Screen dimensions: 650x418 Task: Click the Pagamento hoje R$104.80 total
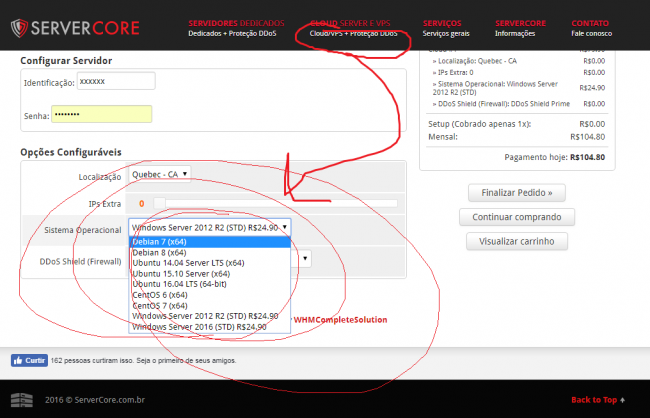pyautogui.click(x=555, y=157)
